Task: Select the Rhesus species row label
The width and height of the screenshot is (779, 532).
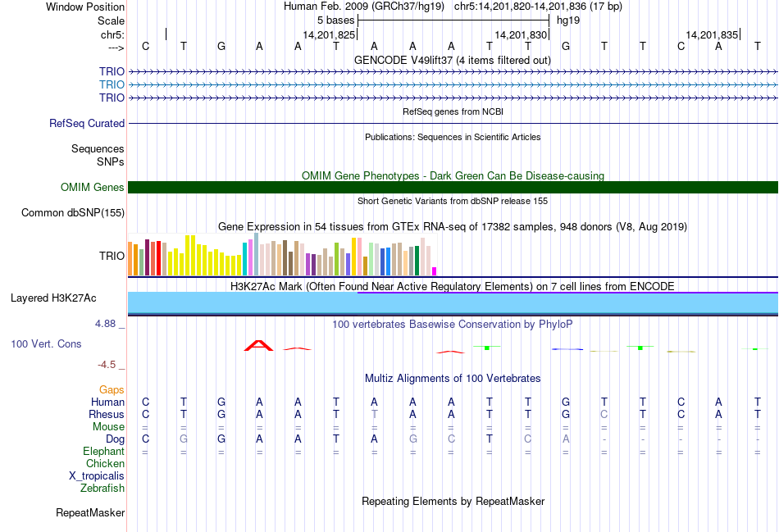Action: [x=107, y=414]
